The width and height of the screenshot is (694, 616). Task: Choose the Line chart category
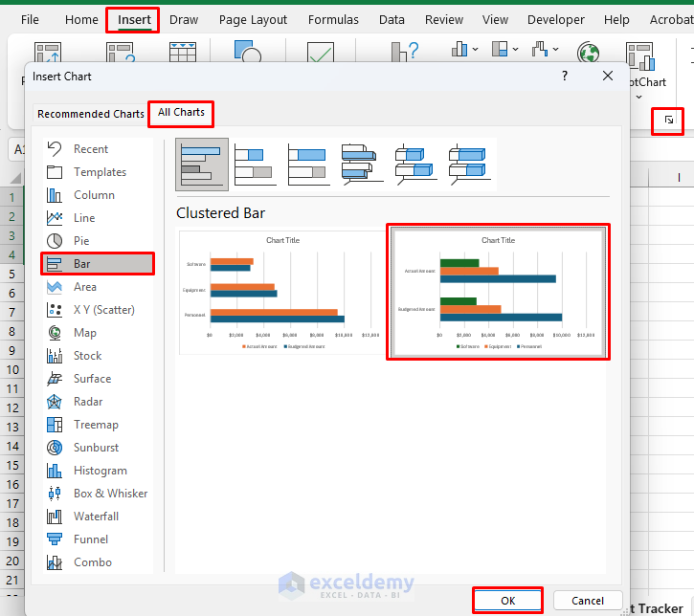99,218
